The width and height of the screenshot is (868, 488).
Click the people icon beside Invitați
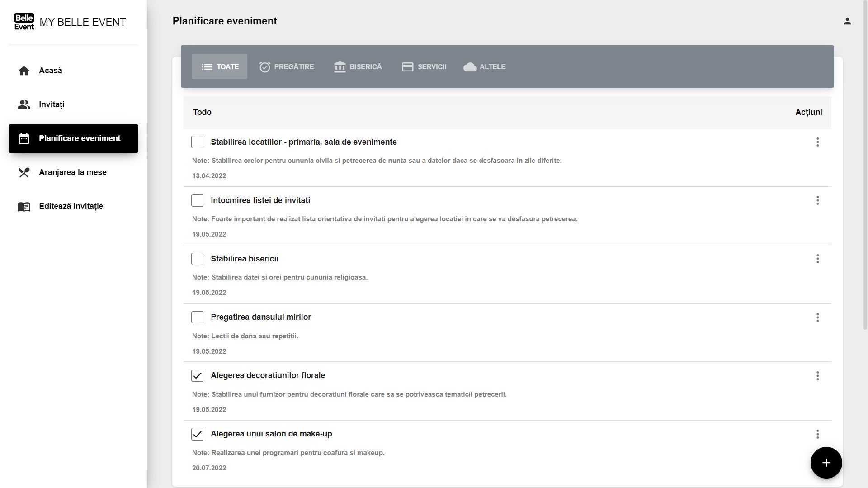pos(24,104)
